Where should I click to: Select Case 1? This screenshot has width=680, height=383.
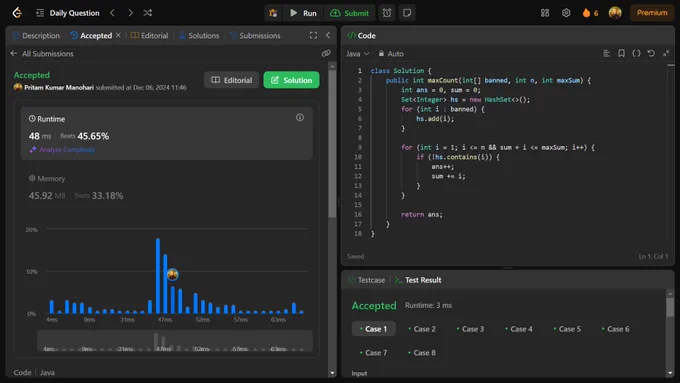pyautogui.click(x=373, y=329)
